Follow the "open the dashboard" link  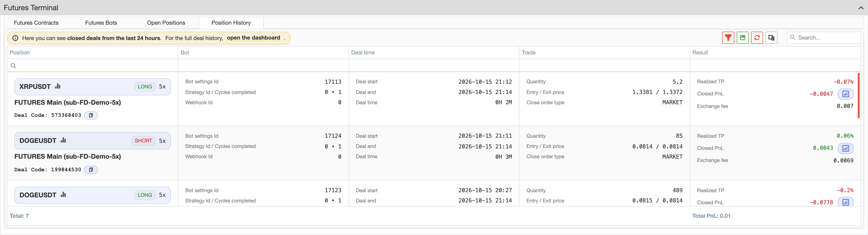pyautogui.click(x=253, y=38)
